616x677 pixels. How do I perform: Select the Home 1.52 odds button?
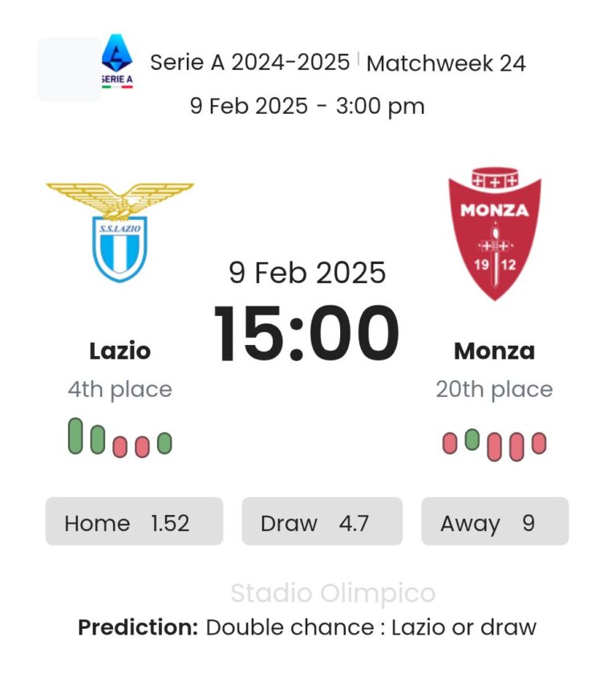134,522
